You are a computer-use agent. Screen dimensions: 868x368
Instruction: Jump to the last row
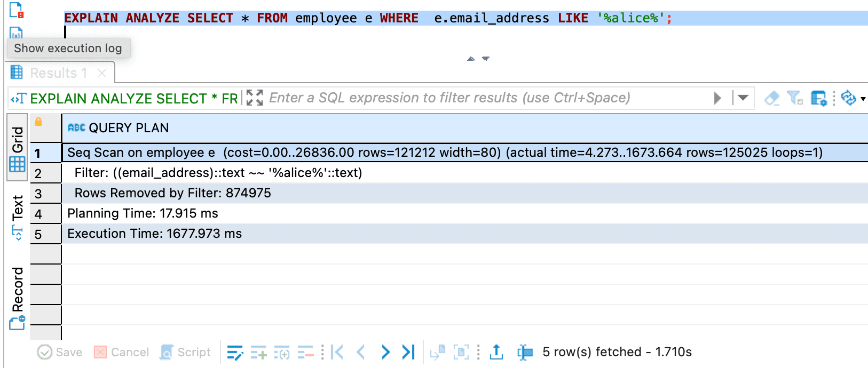[408, 352]
